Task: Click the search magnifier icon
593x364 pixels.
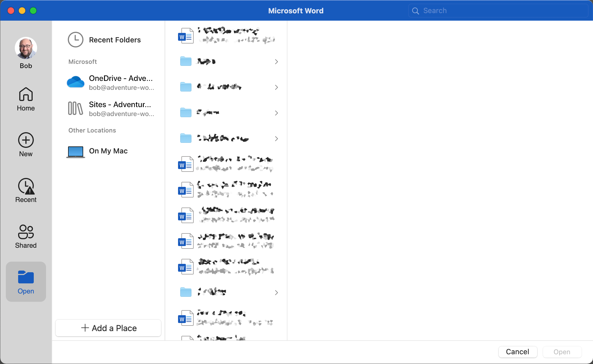Action: pyautogui.click(x=416, y=11)
